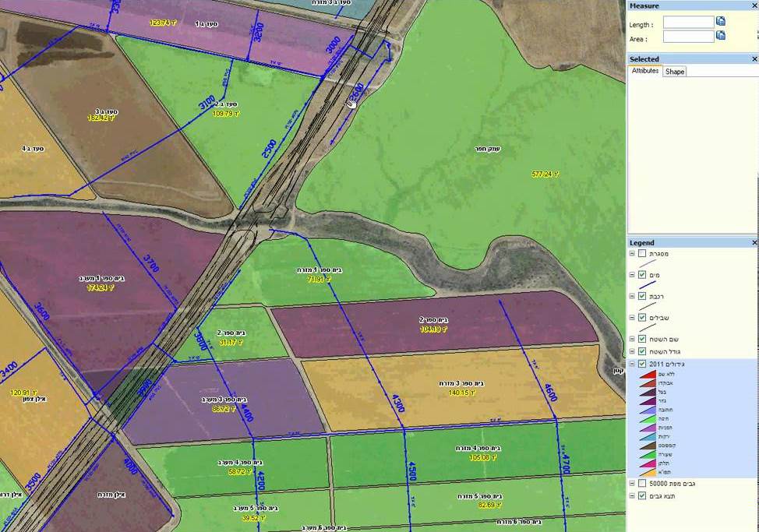This screenshot has width=759, height=532.
Task: Click the Area input field
Action: (688, 37)
